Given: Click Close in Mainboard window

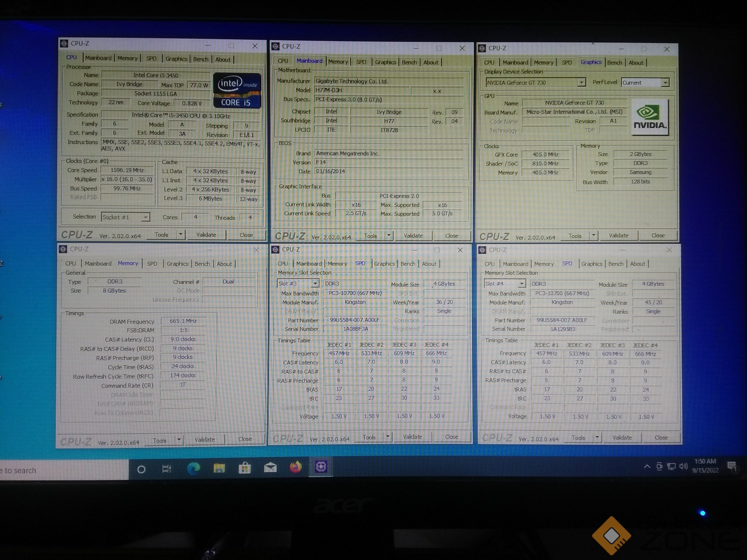Looking at the screenshot, I should click(451, 236).
